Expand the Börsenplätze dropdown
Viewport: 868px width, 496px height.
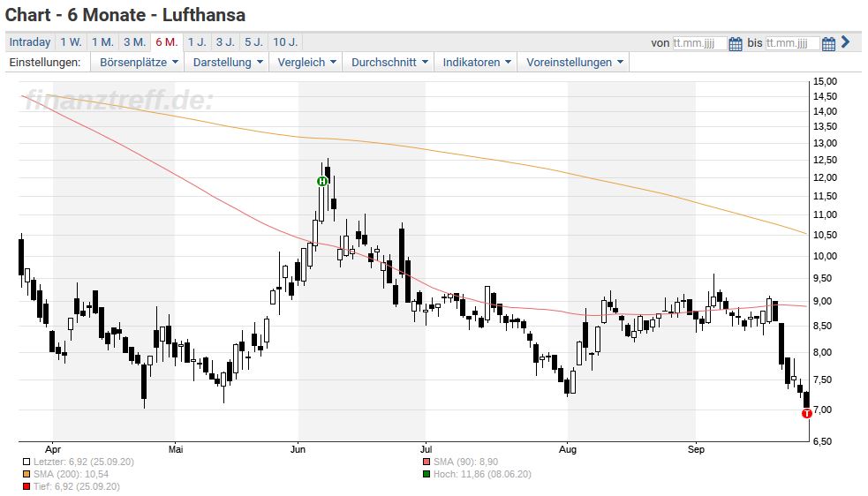point(139,63)
